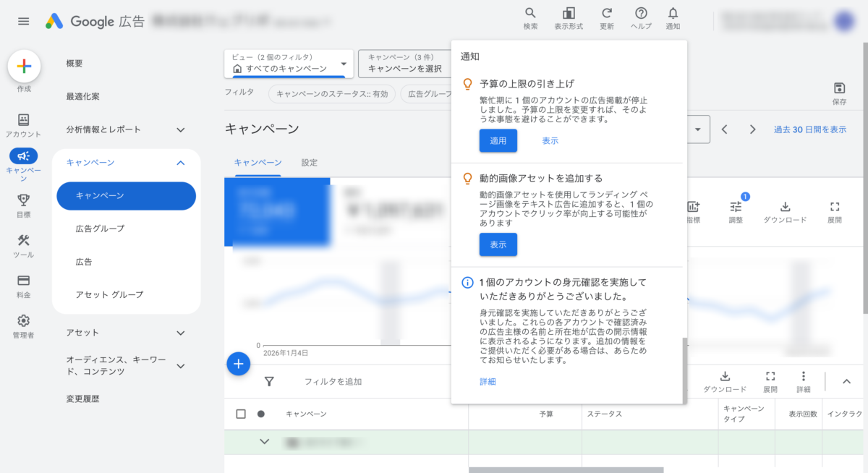Screen dimensions: 868x473
Task: Collapse the キャンペーン sidebar section
Action: [180, 163]
